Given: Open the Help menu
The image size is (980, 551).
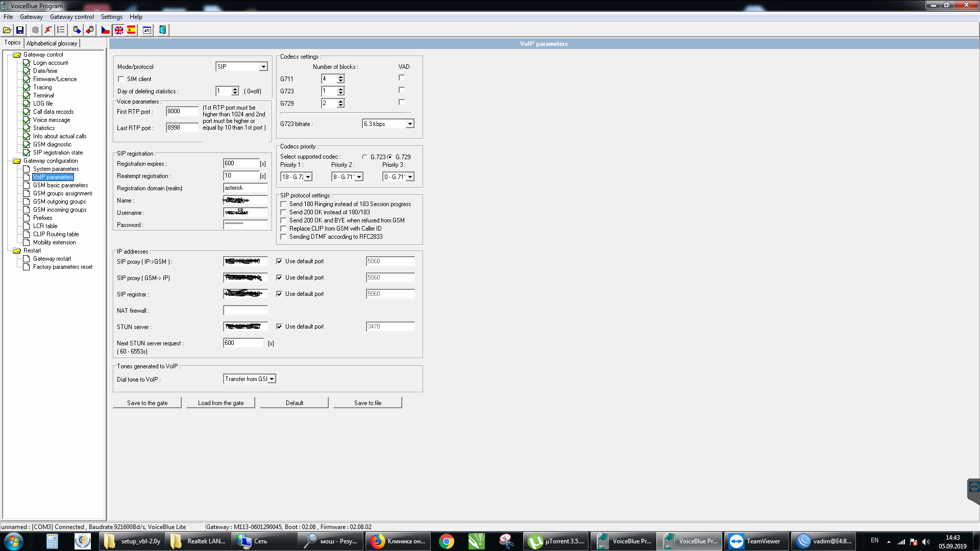Looking at the screenshot, I should [136, 17].
